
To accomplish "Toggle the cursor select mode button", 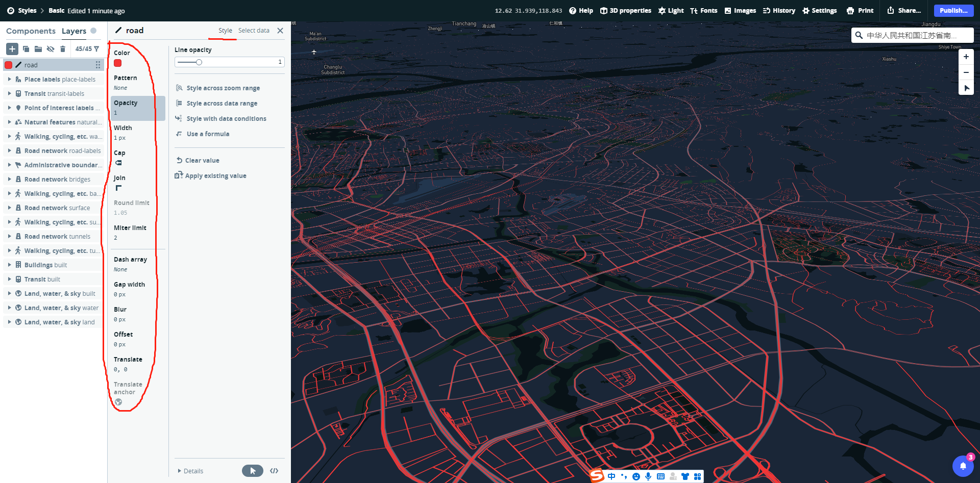I will tap(253, 471).
